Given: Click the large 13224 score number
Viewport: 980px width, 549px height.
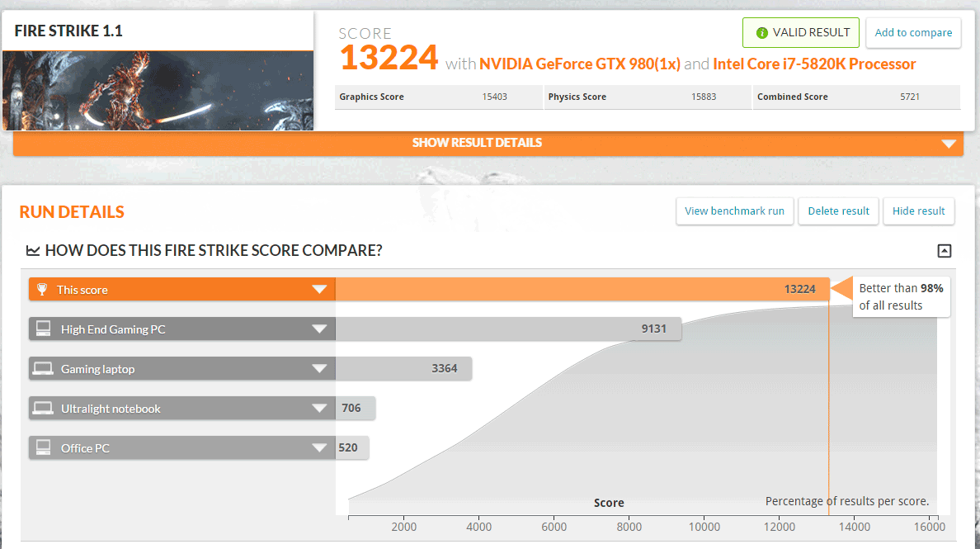Looking at the screenshot, I should pos(389,58).
